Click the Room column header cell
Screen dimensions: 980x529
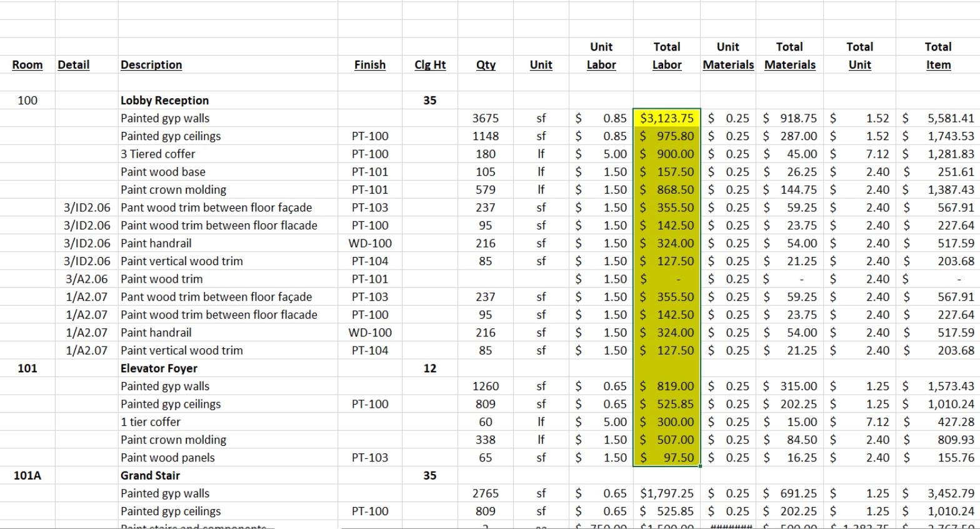point(27,65)
